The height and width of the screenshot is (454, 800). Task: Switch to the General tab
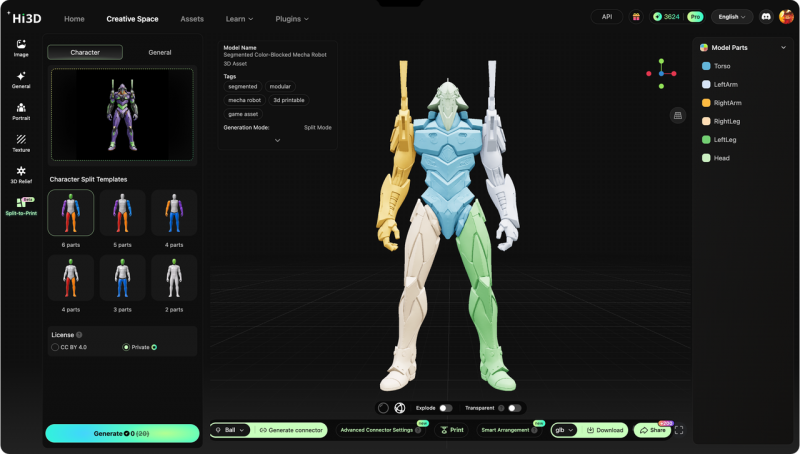pos(160,52)
